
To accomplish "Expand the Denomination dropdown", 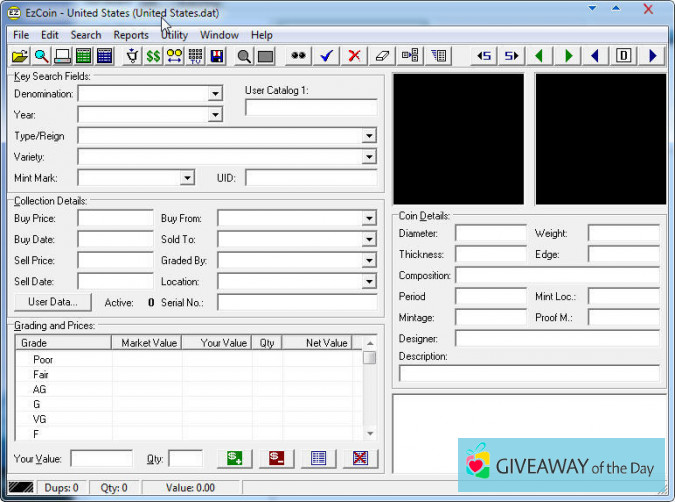I will pyautogui.click(x=214, y=94).
